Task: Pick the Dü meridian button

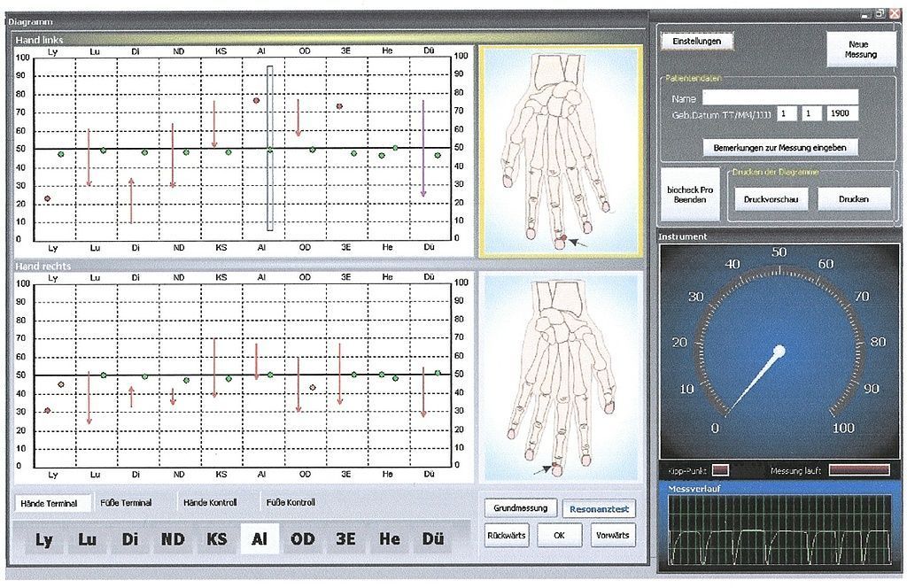Action: point(432,538)
